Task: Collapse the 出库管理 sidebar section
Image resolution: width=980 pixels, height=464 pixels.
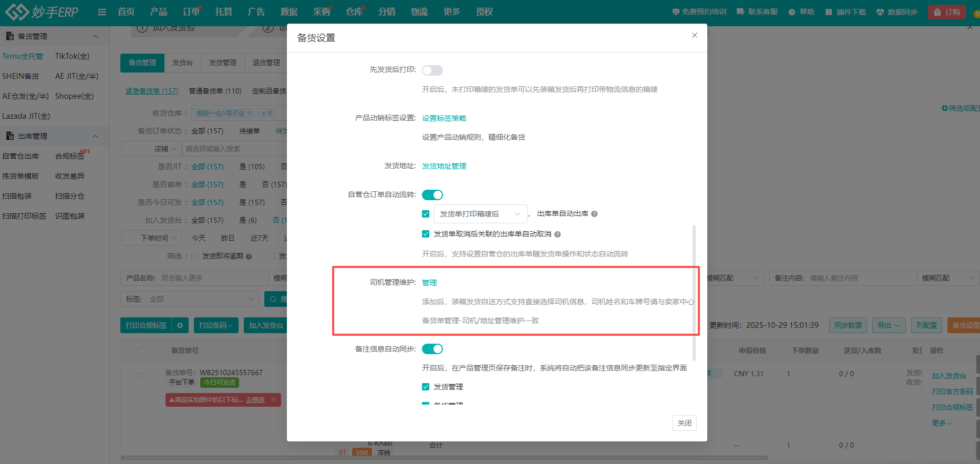Action: click(x=96, y=136)
